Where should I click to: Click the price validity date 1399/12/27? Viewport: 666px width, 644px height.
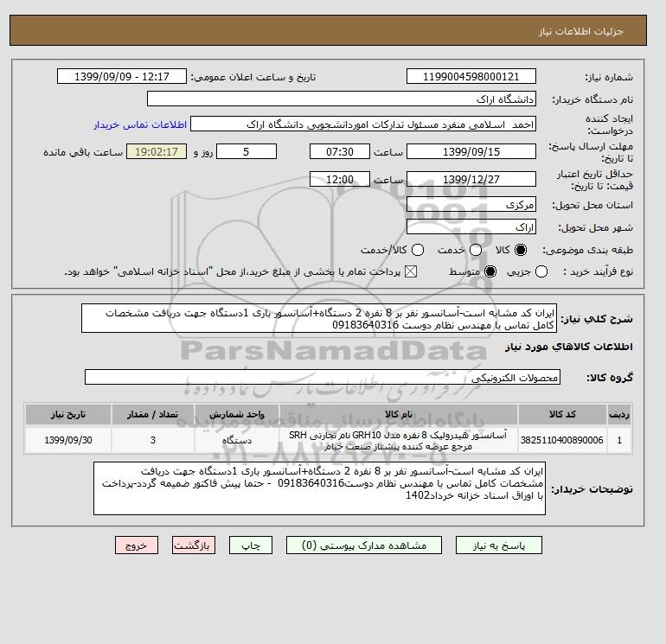point(471,179)
